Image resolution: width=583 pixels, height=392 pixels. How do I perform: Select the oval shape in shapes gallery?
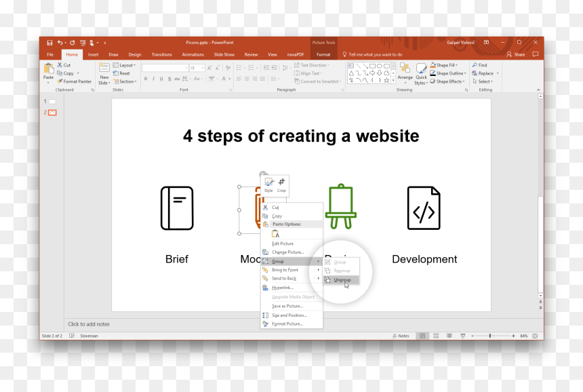point(380,66)
